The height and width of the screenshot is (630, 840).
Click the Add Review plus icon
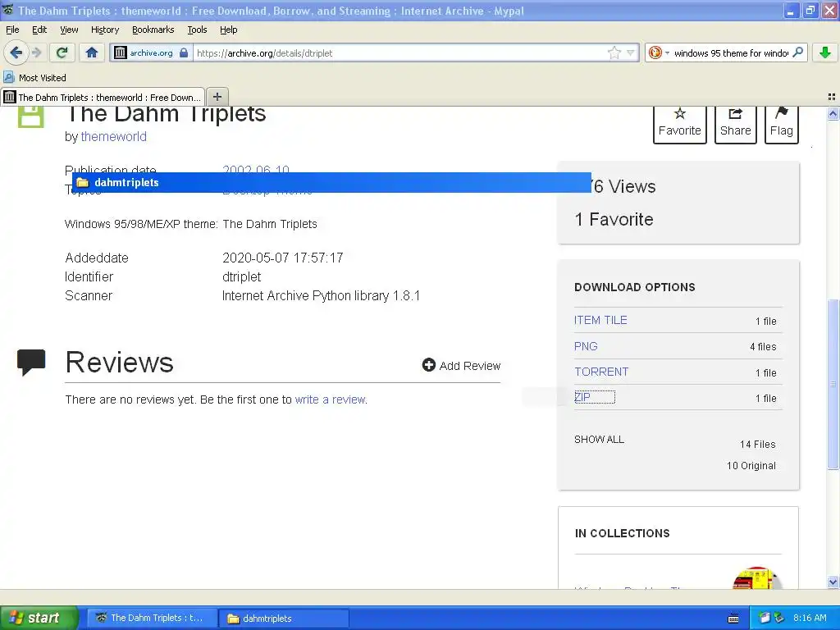click(x=428, y=365)
